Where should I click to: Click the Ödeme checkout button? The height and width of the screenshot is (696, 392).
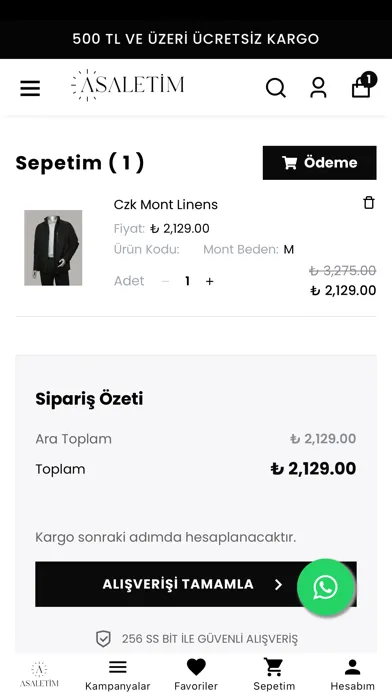click(320, 162)
